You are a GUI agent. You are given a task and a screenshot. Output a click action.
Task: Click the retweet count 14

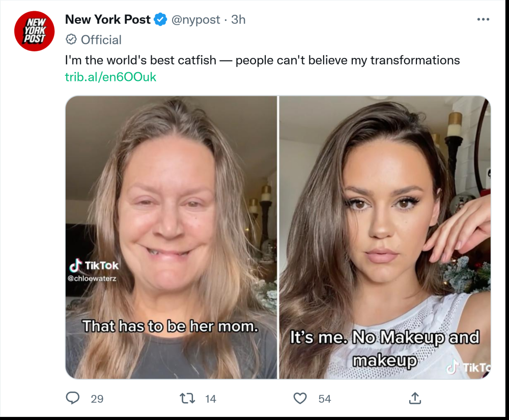coord(211,399)
